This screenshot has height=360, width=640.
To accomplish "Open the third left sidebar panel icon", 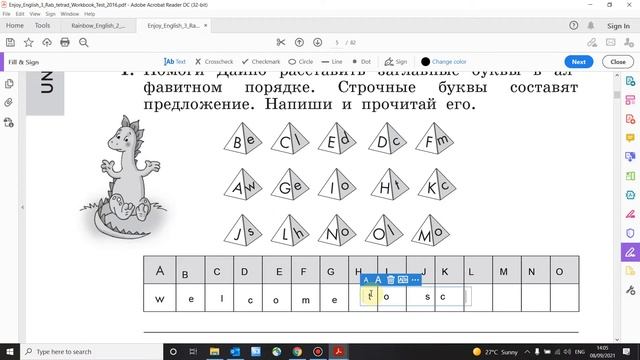I will [x=9, y=122].
